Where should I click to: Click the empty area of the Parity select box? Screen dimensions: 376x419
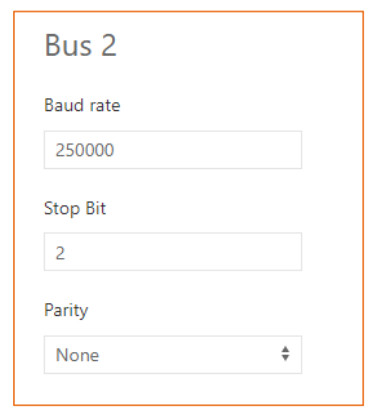190,355
